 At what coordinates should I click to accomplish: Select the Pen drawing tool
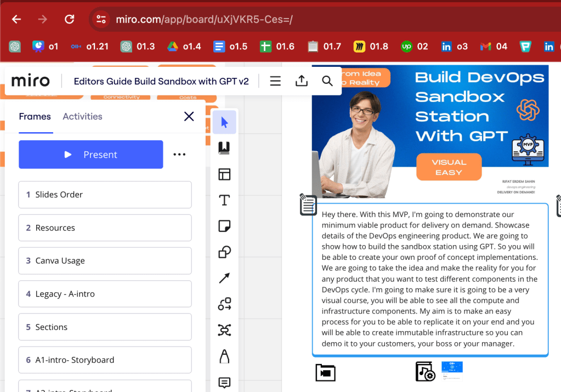click(x=224, y=356)
